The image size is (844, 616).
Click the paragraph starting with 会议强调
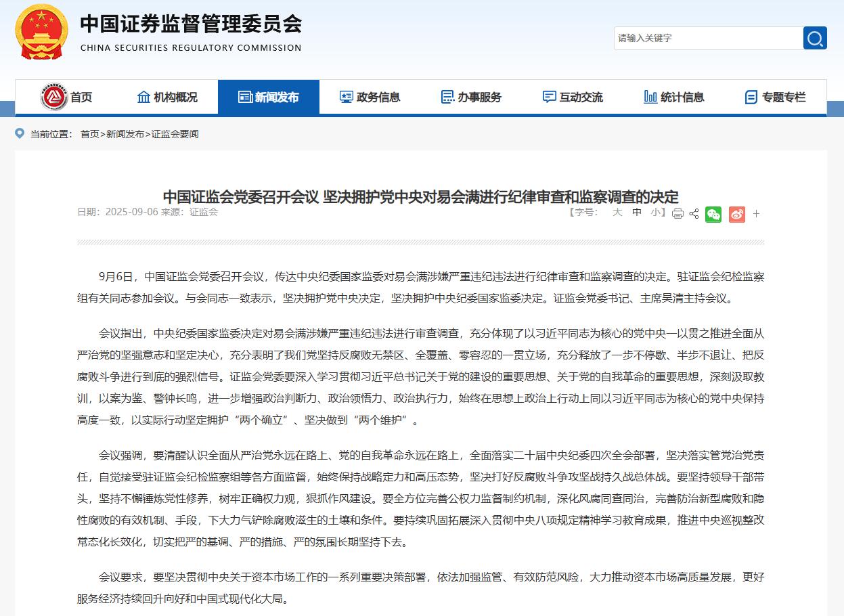point(420,498)
